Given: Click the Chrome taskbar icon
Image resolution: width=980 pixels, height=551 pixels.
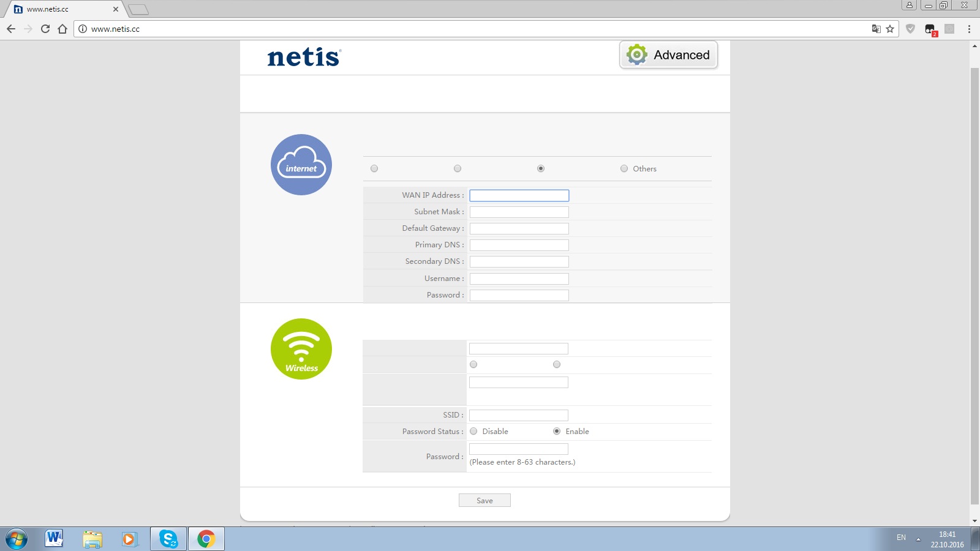Looking at the screenshot, I should (206, 539).
